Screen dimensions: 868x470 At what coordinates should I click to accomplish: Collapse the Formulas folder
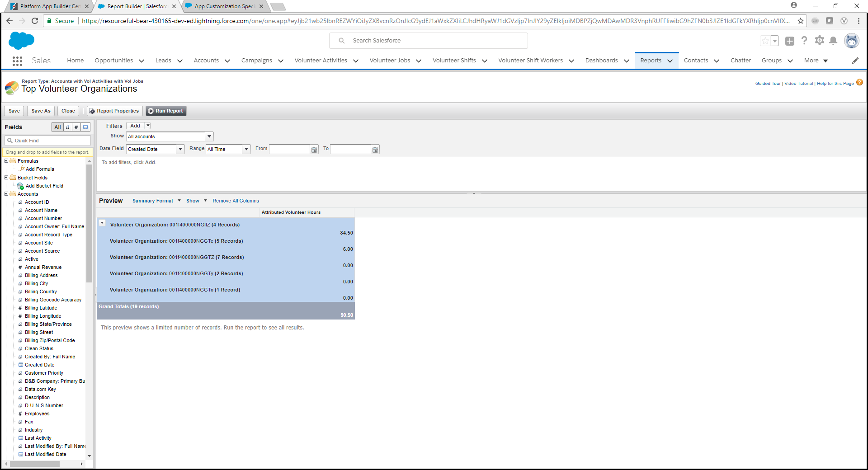pyautogui.click(x=6, y=161)
